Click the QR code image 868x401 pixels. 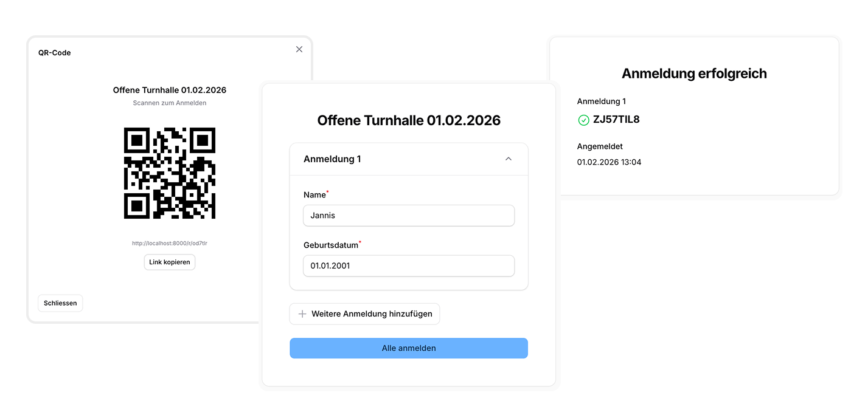point(169,173)
